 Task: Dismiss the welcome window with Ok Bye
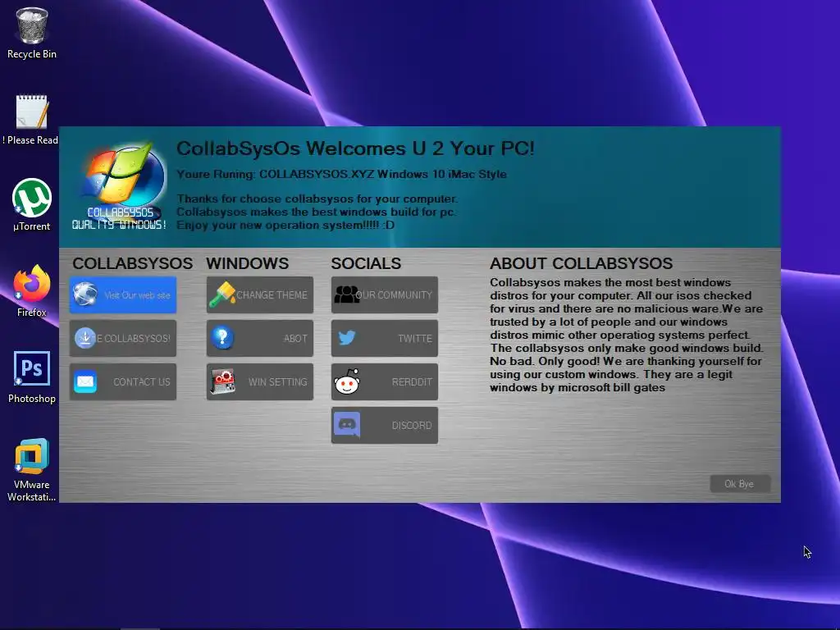pyautogui.click(x=740, y=484)
